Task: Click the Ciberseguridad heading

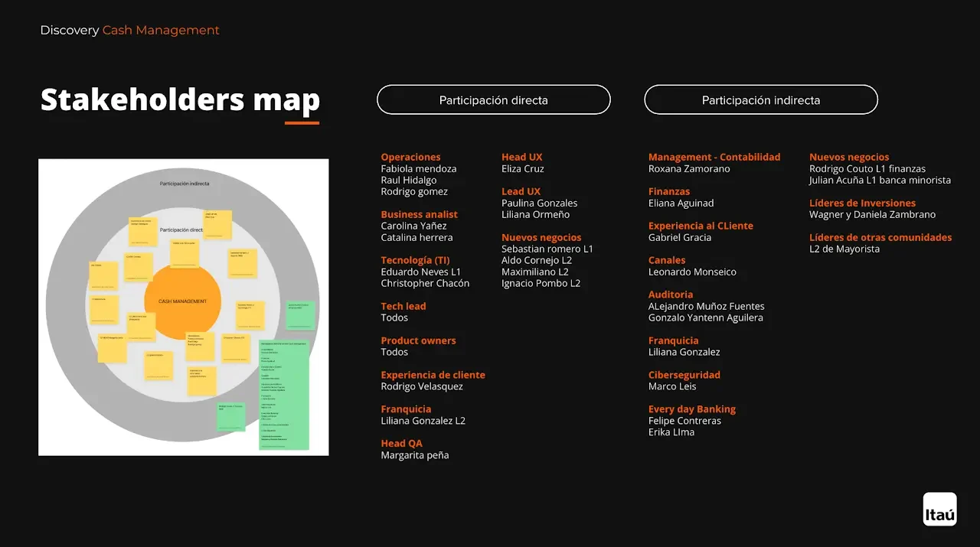Action: click(684, 375)
